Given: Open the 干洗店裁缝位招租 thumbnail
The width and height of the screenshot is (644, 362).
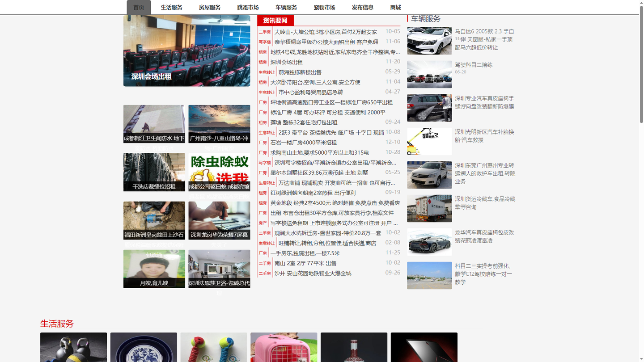Looking at the screenshot, I should pyautogui.click(x=154, y=172).
